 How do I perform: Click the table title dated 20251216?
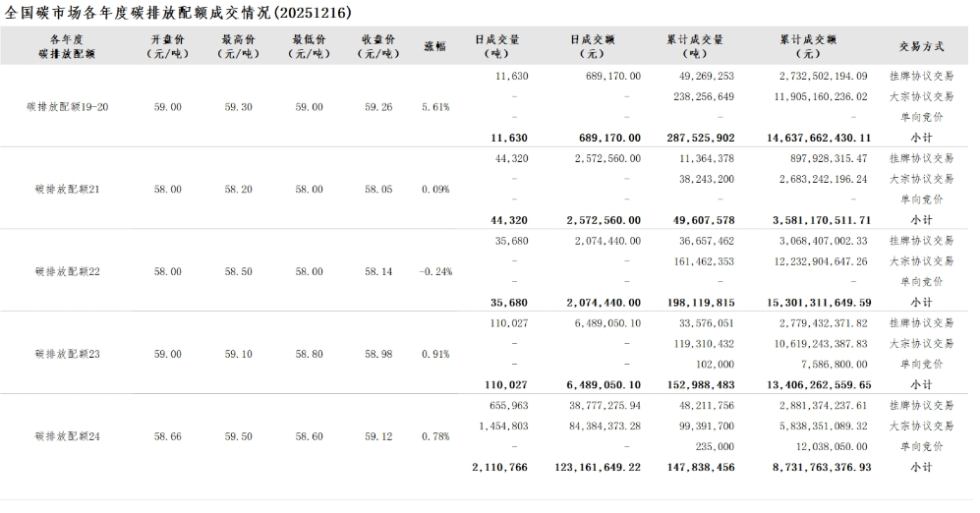pyautogui.click(x=179, y=13)
